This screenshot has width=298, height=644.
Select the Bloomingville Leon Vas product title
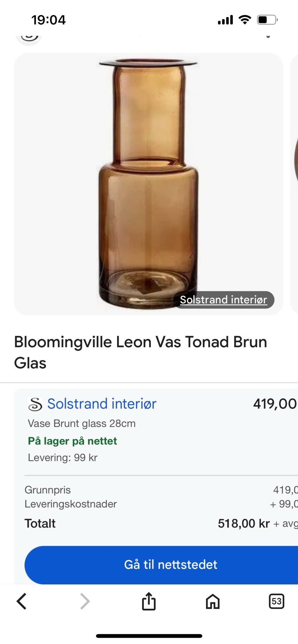(141, 352)
